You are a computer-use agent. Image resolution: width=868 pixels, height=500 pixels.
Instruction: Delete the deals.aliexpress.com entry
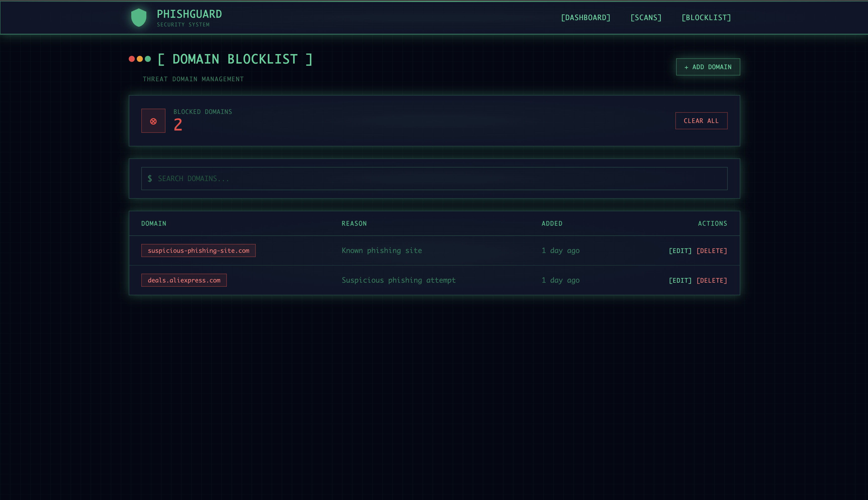point(712,281)
